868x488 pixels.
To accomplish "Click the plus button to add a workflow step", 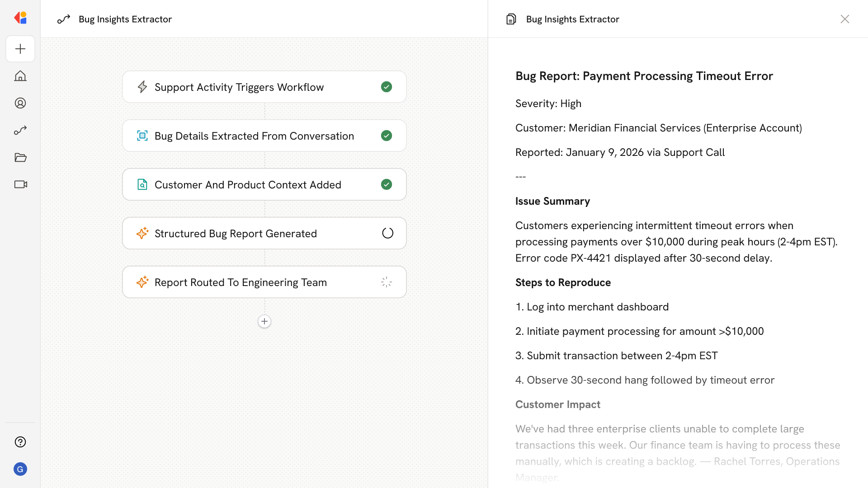I will pyautogui.click(x=264, y=321).
